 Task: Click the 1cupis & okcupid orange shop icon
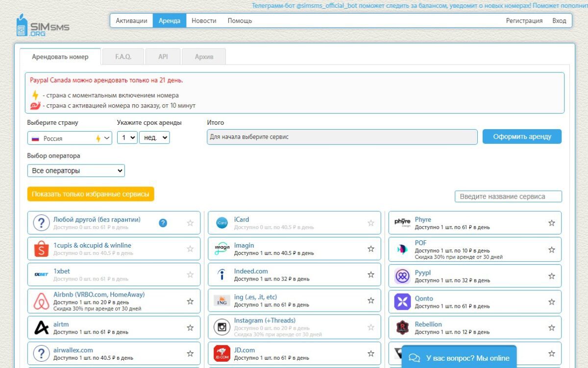[x=41, y=249]
